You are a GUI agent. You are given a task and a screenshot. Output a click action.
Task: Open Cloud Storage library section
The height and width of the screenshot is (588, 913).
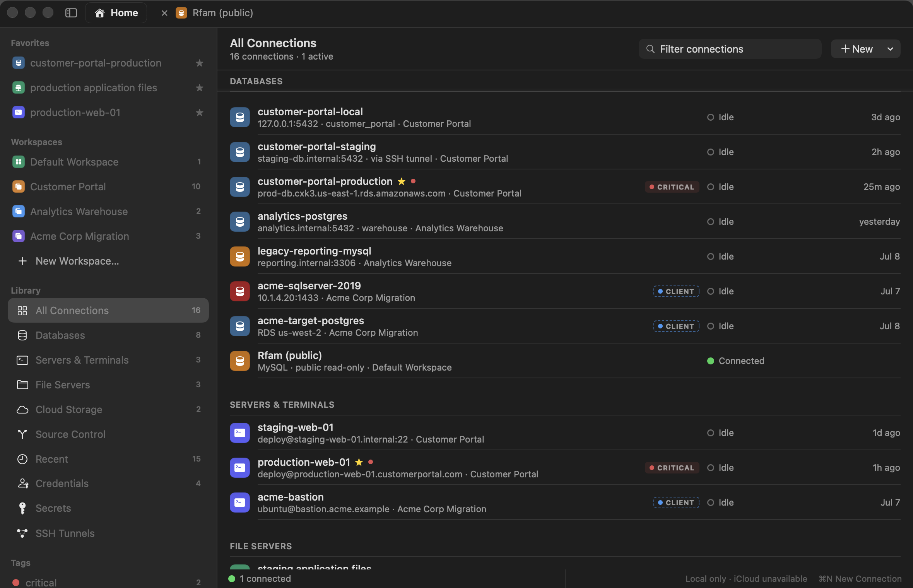tap(108, 409)
